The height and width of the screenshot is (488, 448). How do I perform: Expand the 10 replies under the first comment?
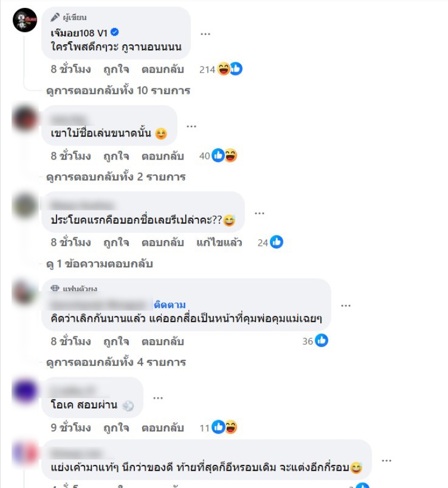(118, 91)
